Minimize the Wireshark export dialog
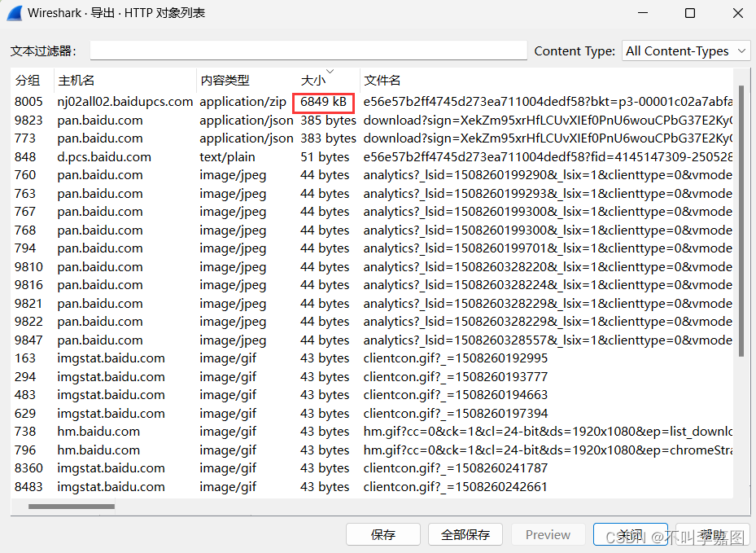Image resolution: width=756 pixels, height=553 pixels. (643, 13)
